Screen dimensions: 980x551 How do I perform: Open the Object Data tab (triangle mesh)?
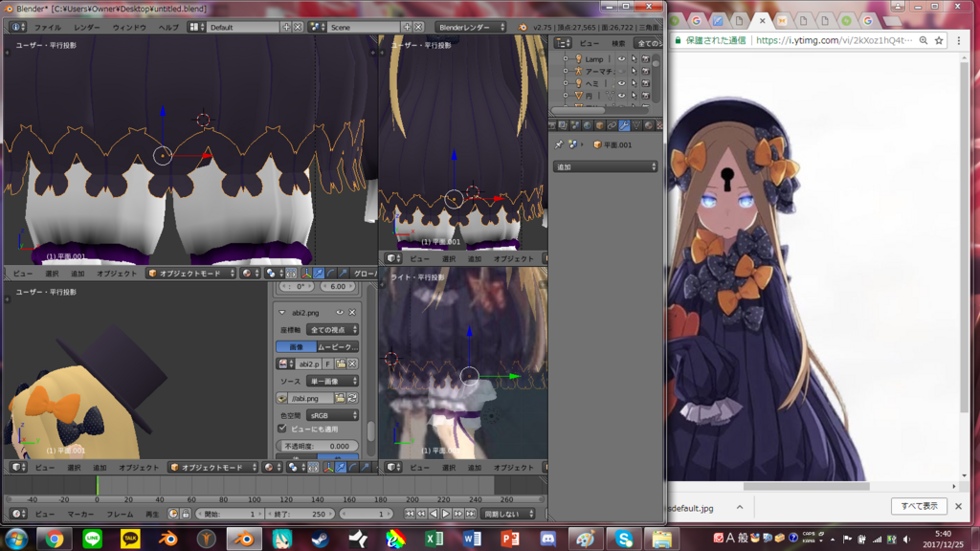(x=636, y=125)
